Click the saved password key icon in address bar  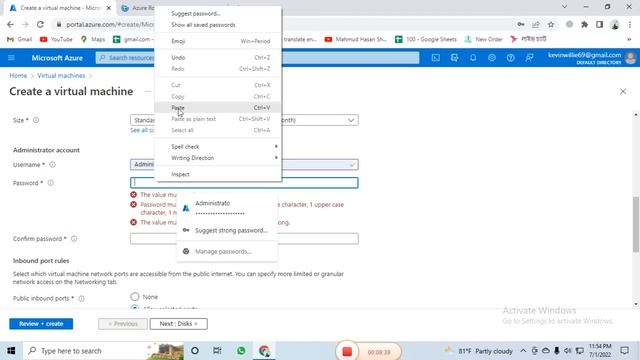(521, 24)
